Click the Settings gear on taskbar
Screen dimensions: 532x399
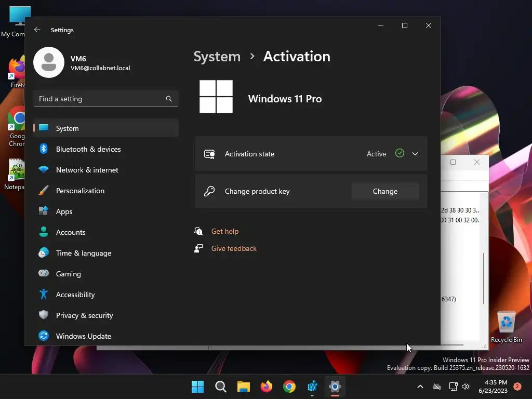(x=335, y=387)
